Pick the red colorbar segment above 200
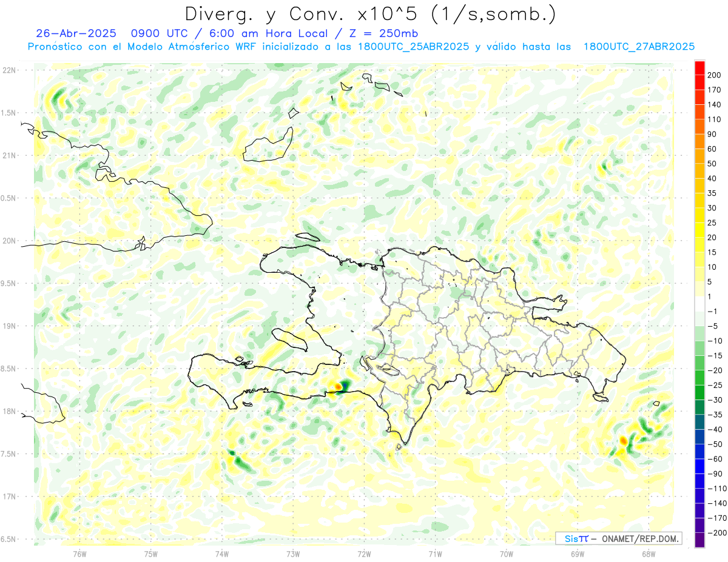 (699, 68)
